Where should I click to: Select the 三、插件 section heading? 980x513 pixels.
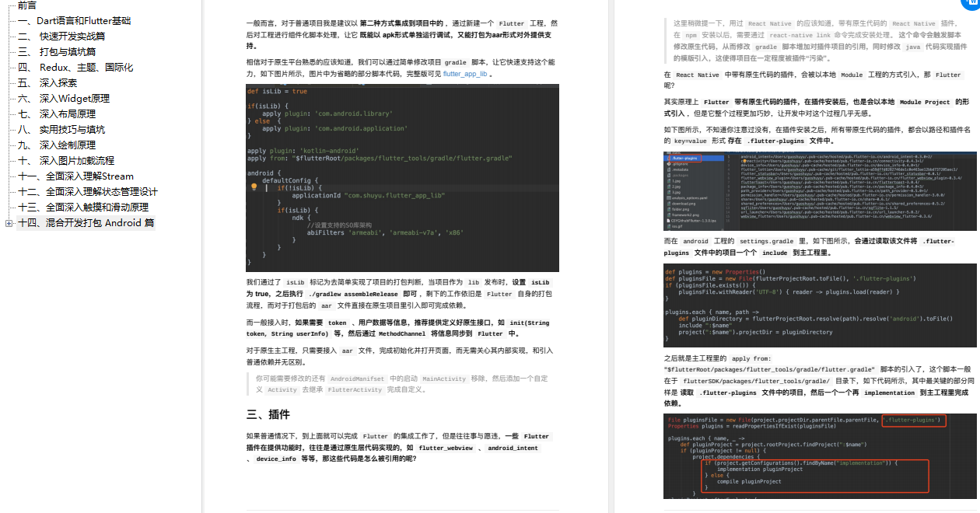click(268, 414)
